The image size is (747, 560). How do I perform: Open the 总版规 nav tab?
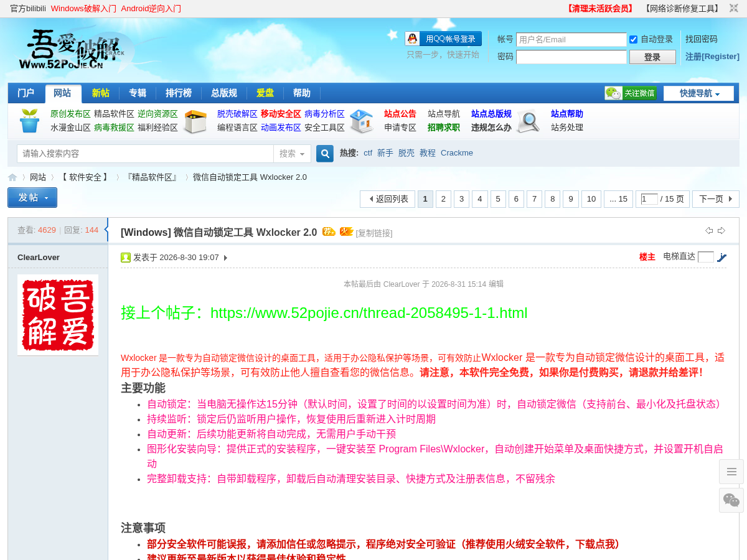pos(224,93)
